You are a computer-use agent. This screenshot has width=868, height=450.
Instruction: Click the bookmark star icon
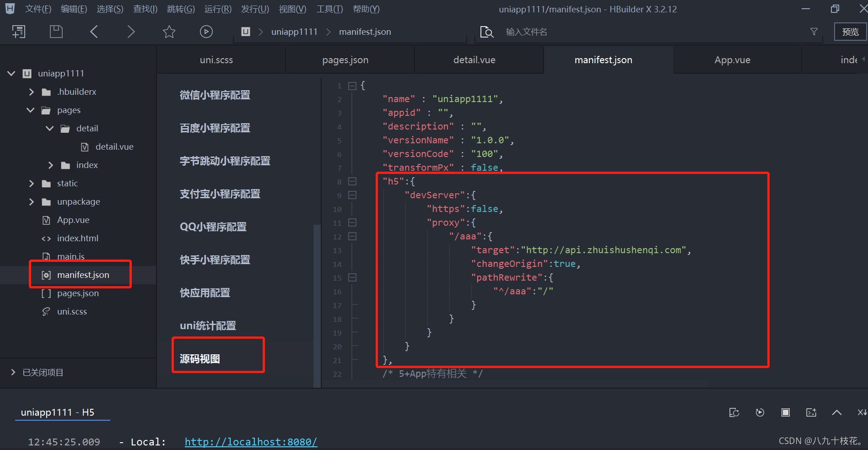pyautogui.click(x=169, y=32)
